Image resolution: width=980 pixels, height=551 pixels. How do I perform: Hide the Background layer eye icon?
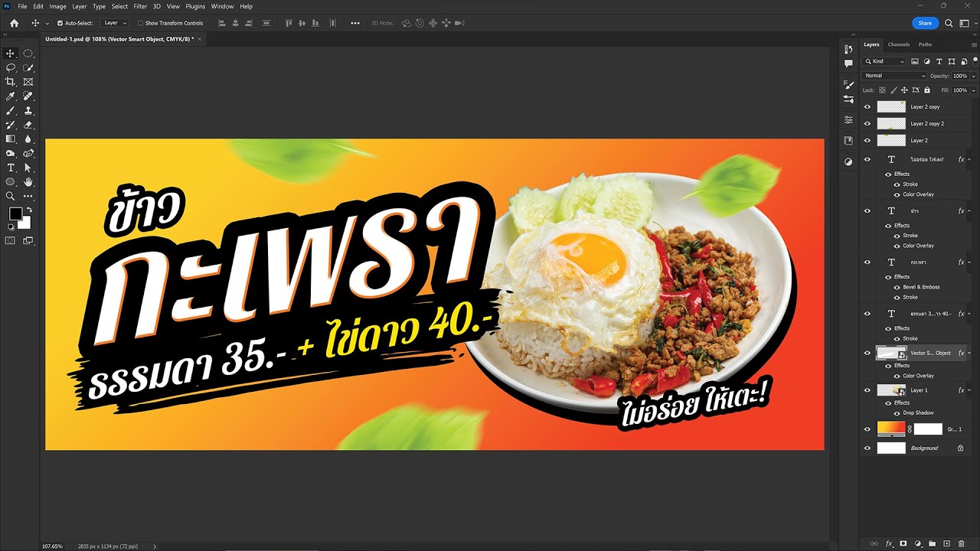[x=867, y=448]
